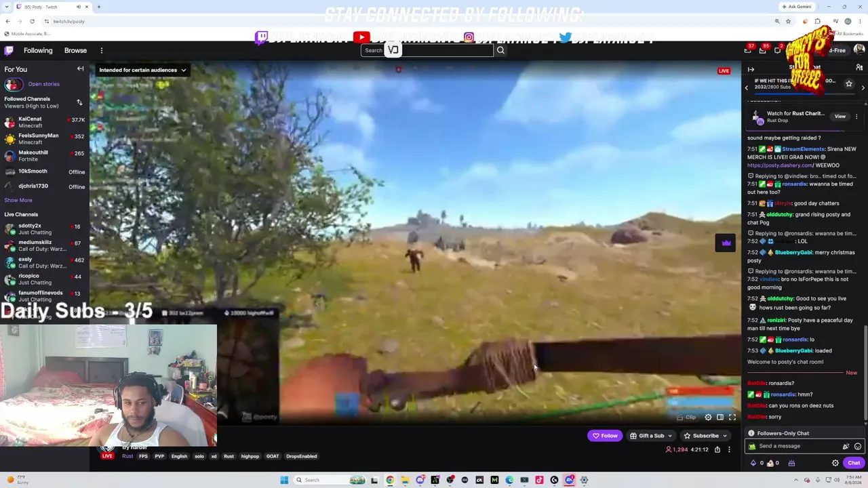The width and height of the screenshot is (868, 488).
Task: Open whispers with 2 badge
Action: coord(777,50)
